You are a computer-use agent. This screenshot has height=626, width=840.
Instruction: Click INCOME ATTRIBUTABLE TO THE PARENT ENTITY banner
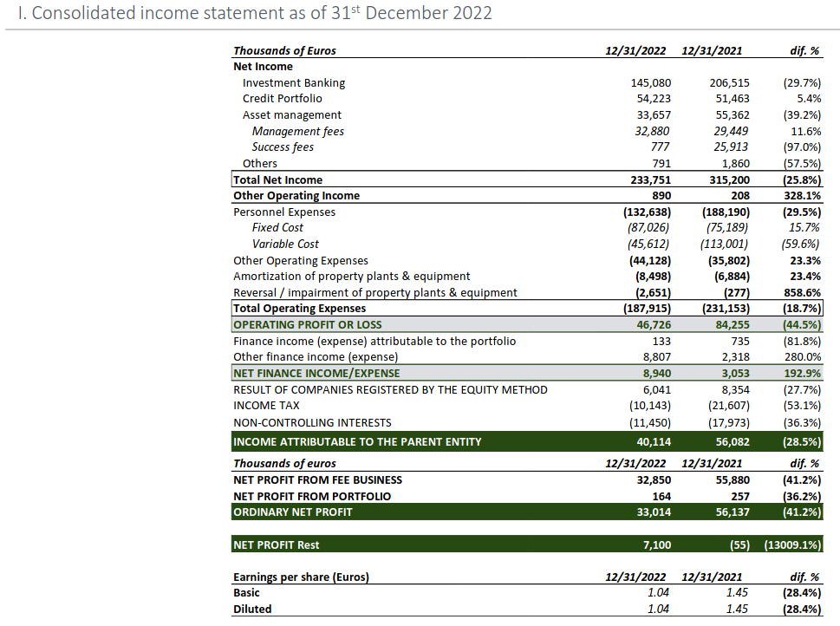[x=527, y=441]
